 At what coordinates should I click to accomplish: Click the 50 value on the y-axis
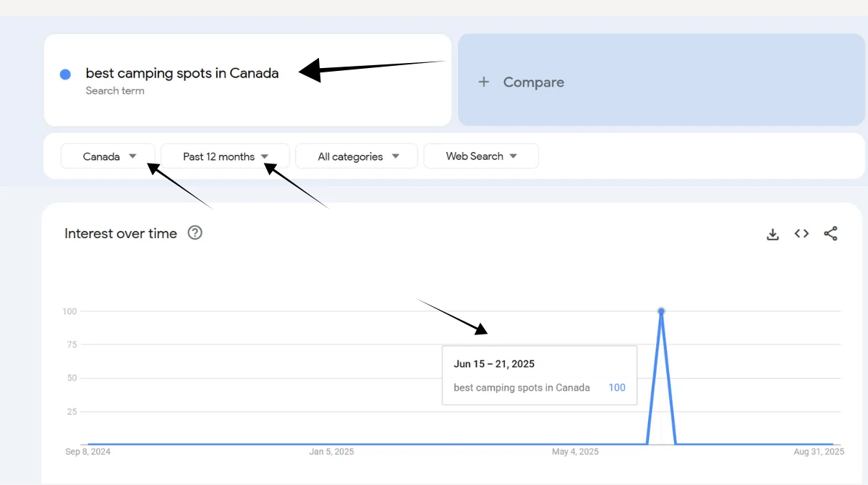click(x=72, y=378)
